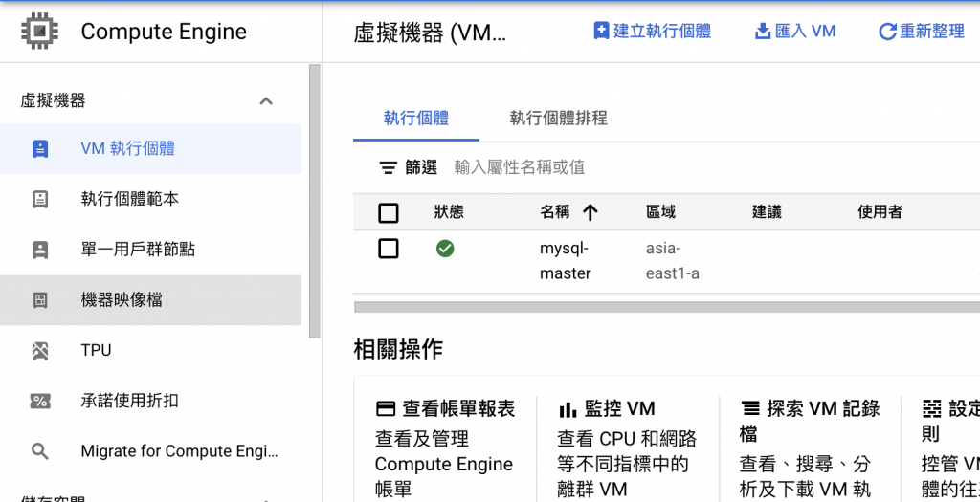Click the Compute Engine chip logo icon

pyautogui.click(x=39, y=32)
